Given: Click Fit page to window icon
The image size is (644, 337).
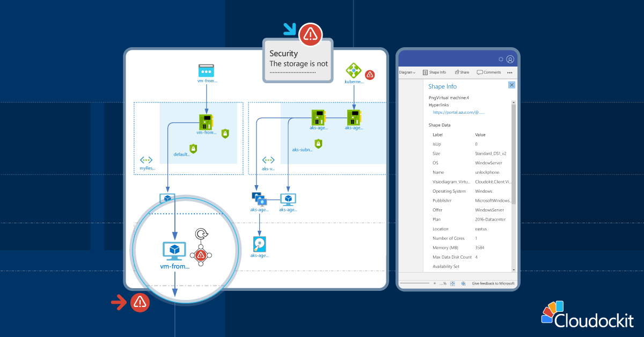Looking at the screenshot, I should (452, 283).
